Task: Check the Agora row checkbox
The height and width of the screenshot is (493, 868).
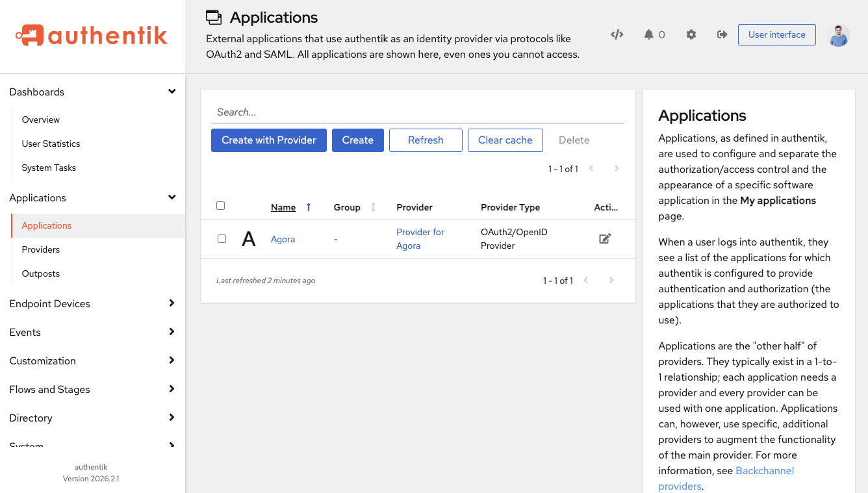Action: [222, 239]
